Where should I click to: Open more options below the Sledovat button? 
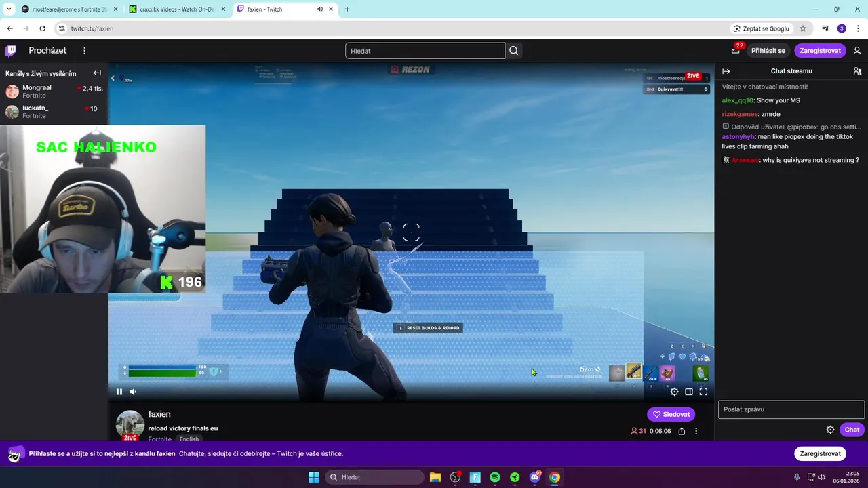pos(696,431)
